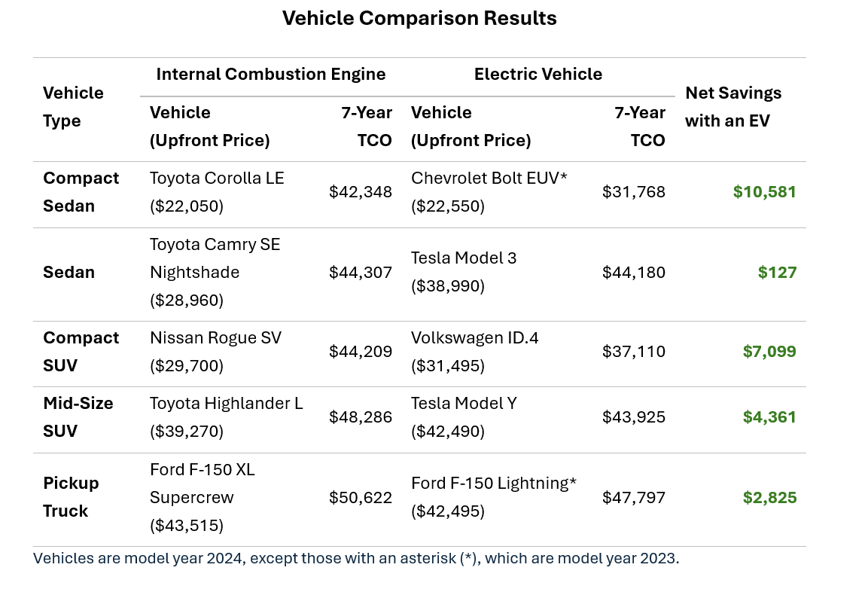Screen dimensions: 868x592
Task: Click the Vehicle Comparison Results title
Action: 419,18
